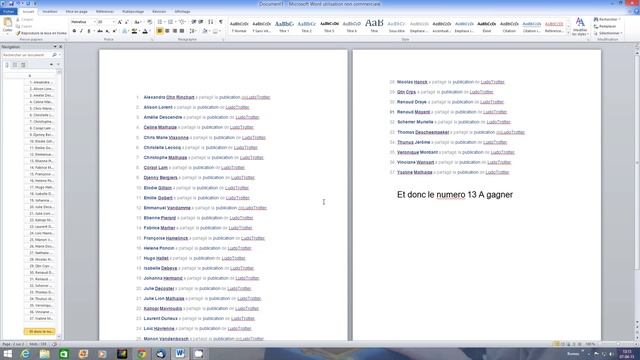
Task: Show pages view in Navigation pane
Action: pyautogui.click(x=15, y=65)
